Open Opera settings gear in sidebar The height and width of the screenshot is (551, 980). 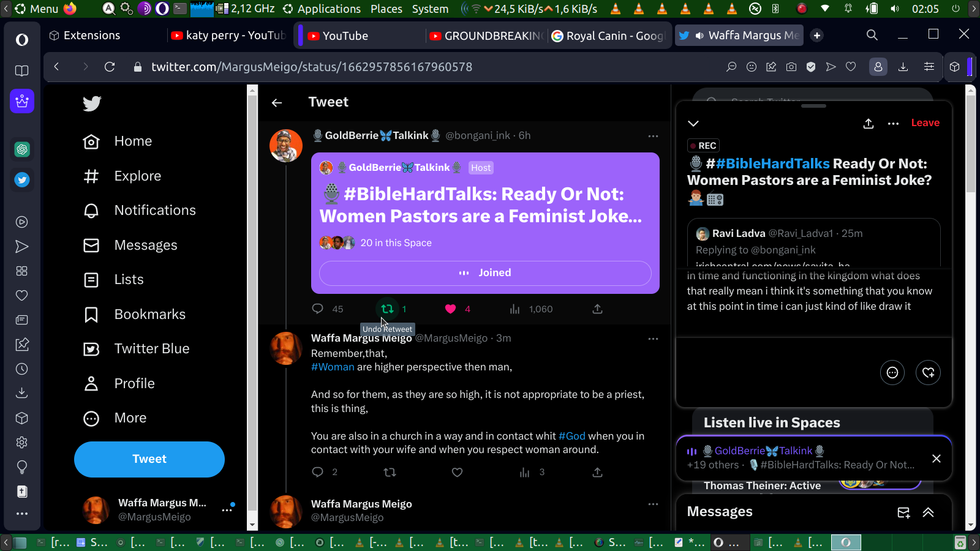[x=22, y=443]
